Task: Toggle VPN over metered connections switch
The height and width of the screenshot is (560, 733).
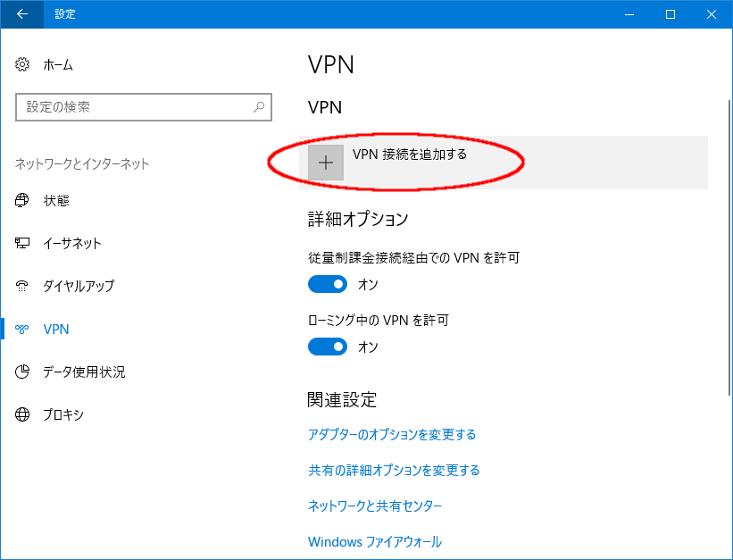Action: click(x=328, y=285)
